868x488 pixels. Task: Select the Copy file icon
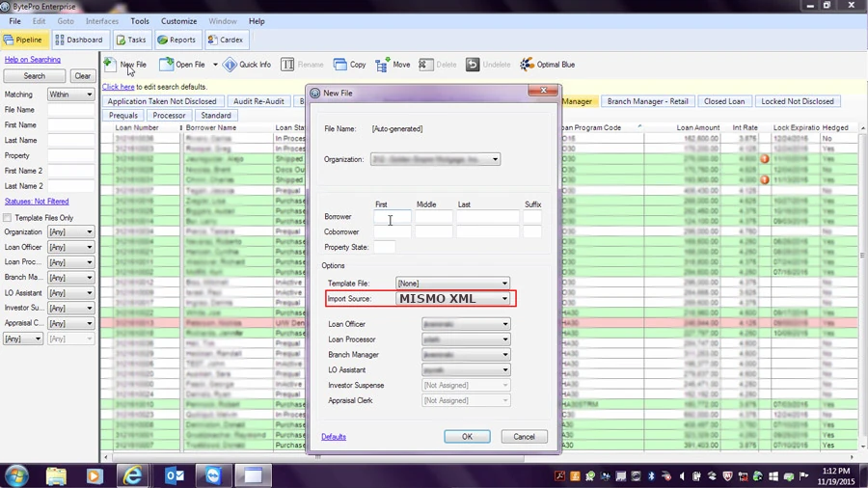tap(339, 65)
